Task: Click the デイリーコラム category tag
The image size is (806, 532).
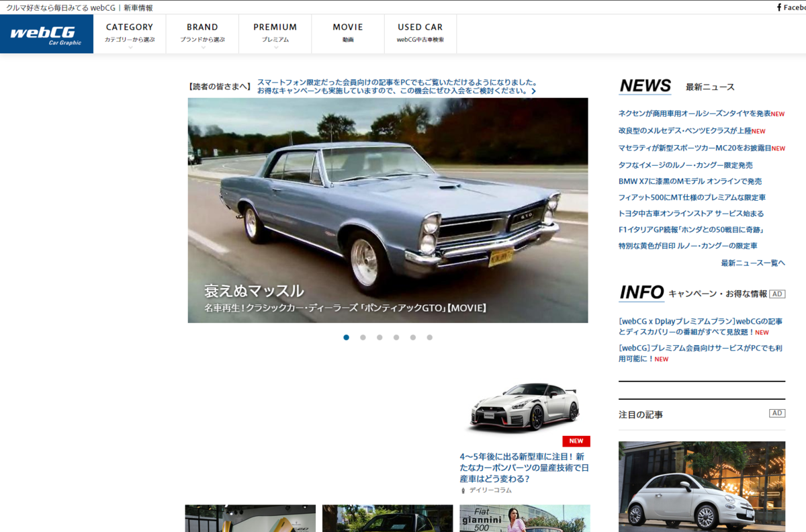Action: pyautogui.click(x=490, y=490)
